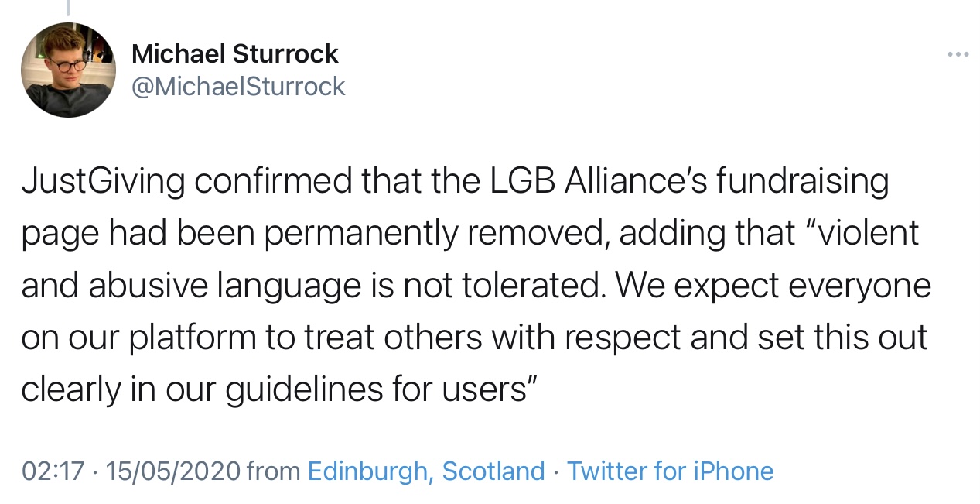Click the phrase LGB Alliance's in the tweet
The image size is (980, 504).
pyautogui.click(x=602, y=181)
